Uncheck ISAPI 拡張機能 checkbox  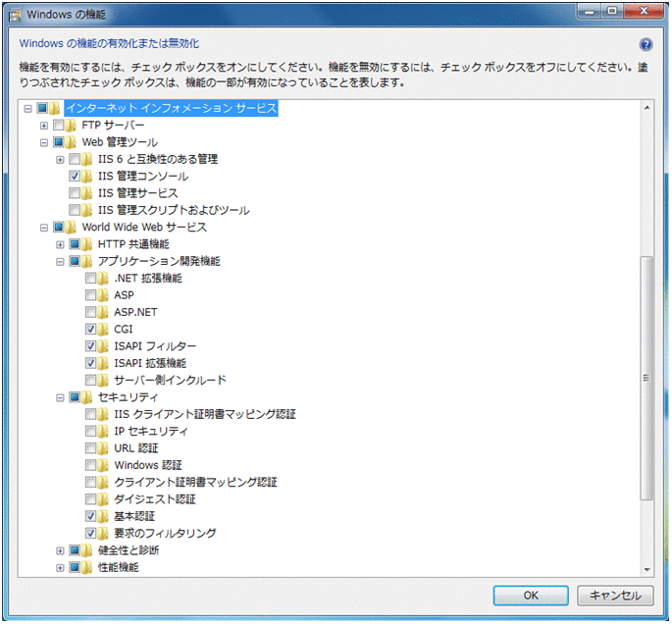[90, 363]
